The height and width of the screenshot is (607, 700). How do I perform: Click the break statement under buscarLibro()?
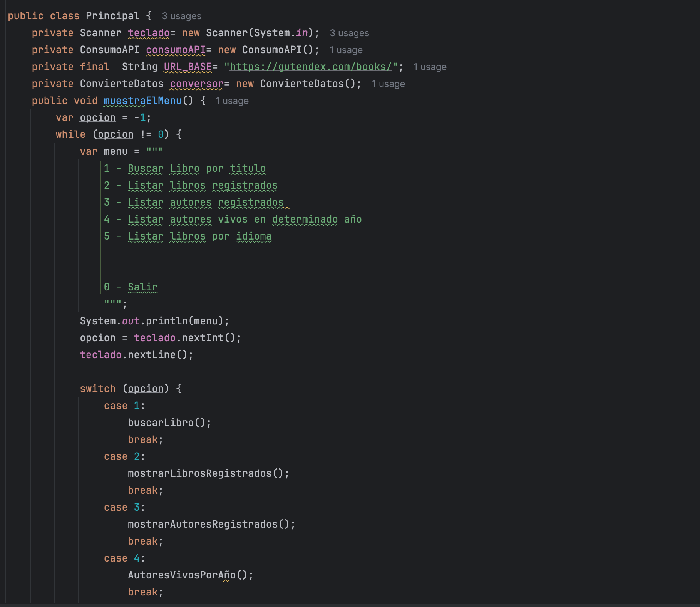(x=146, y=439)
